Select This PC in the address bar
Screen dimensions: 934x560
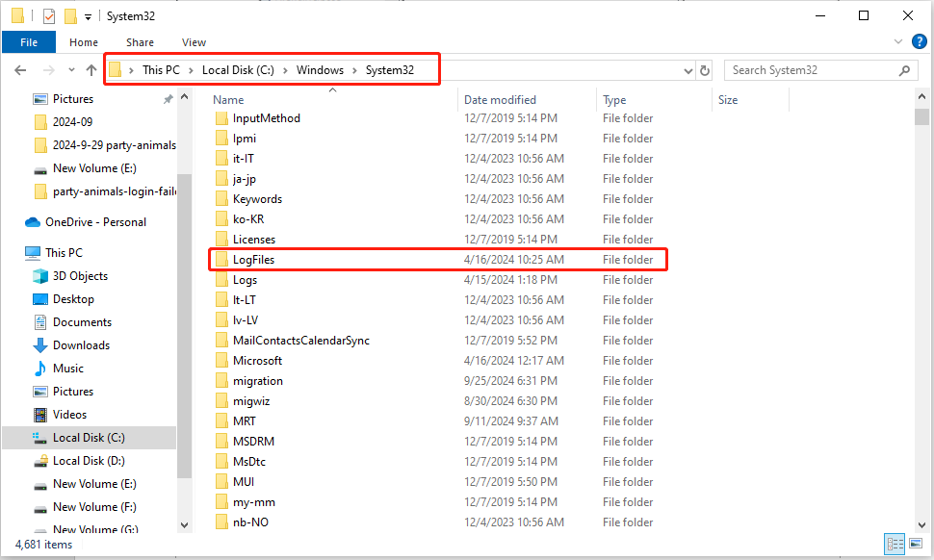point(161,70)
